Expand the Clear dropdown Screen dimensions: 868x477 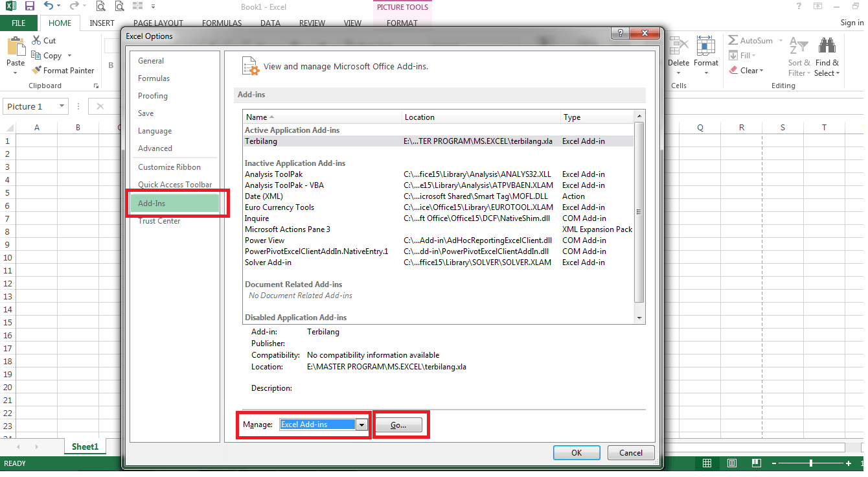click(x=761, y=71)
